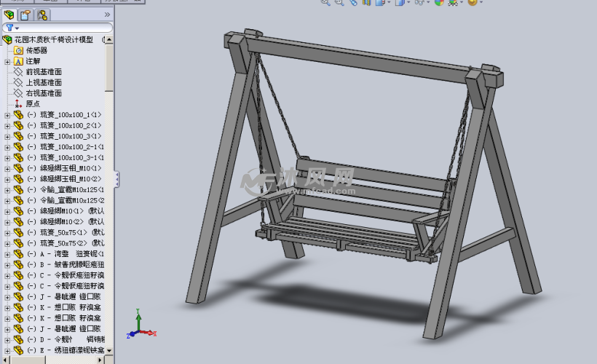Screen dimensions: 597x364
Task: Expand the 'A -' component node
Action: [7, 254]
